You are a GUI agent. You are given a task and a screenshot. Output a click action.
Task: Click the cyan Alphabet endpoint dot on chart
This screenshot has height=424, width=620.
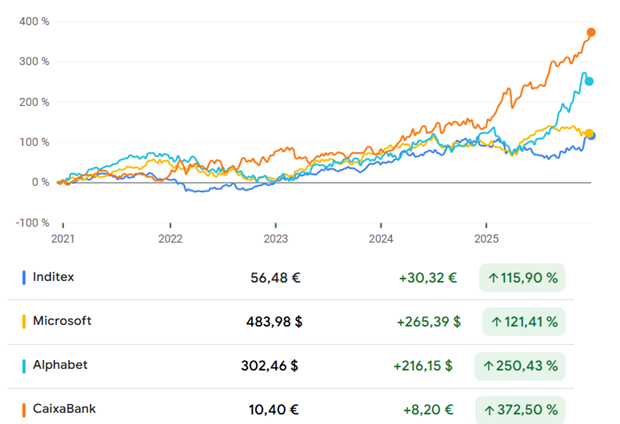(x=589, y=81)
